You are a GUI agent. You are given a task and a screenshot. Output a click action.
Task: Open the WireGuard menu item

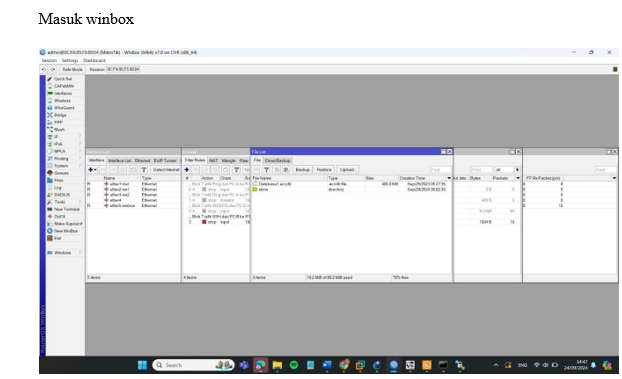(64, 108)
